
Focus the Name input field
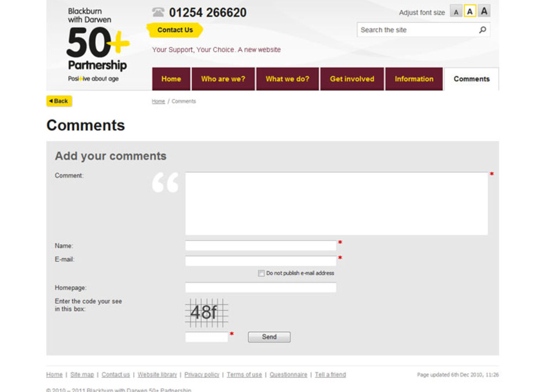(261, 246)
